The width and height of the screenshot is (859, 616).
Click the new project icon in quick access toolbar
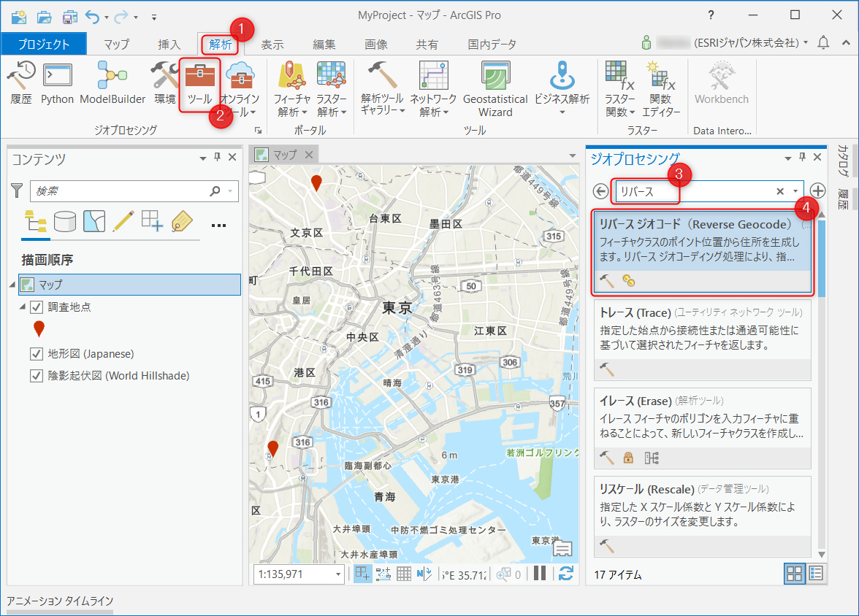19,17
